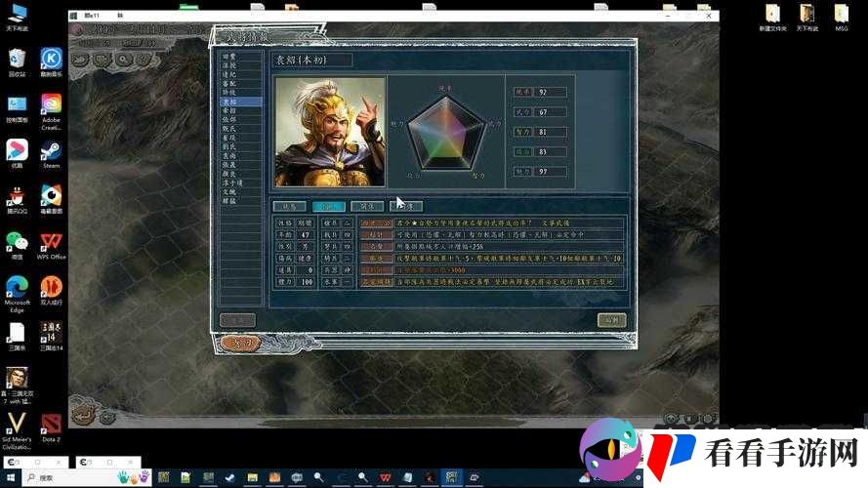Screen dimensions: 868x488
Task: Launch the Dynasty Warriors 7 portrait shortcut
Action: tap(18, 386)
